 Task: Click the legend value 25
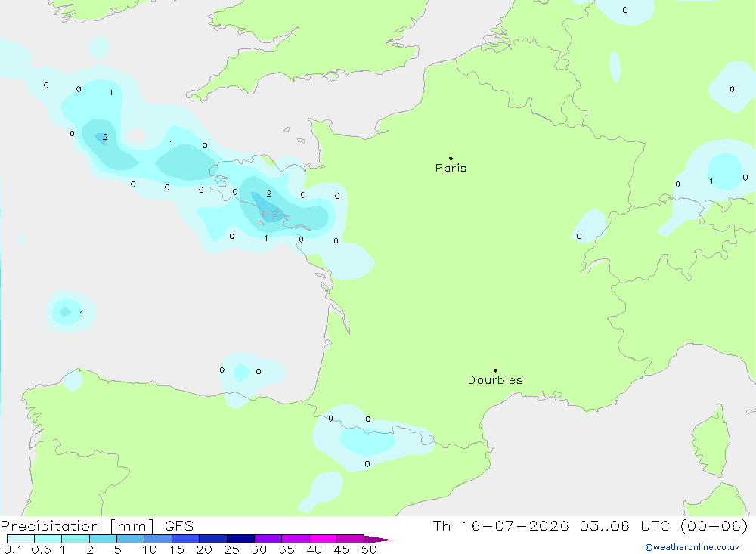click(232, 549)
